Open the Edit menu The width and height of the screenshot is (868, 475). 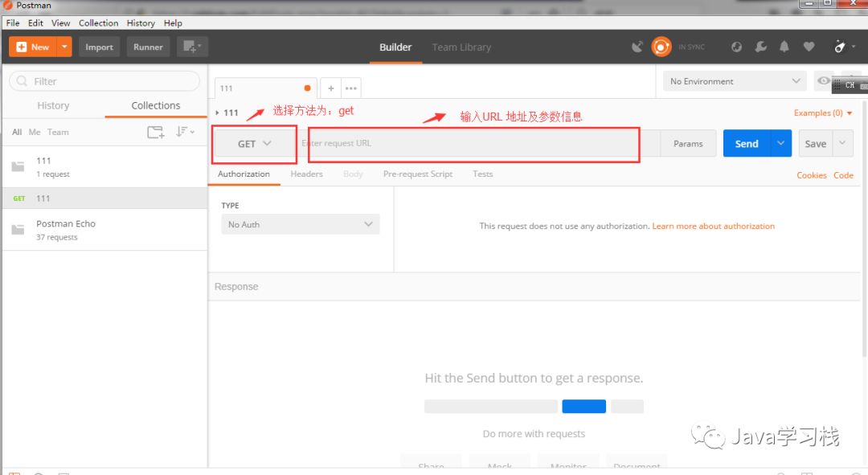tap(35, 23)
